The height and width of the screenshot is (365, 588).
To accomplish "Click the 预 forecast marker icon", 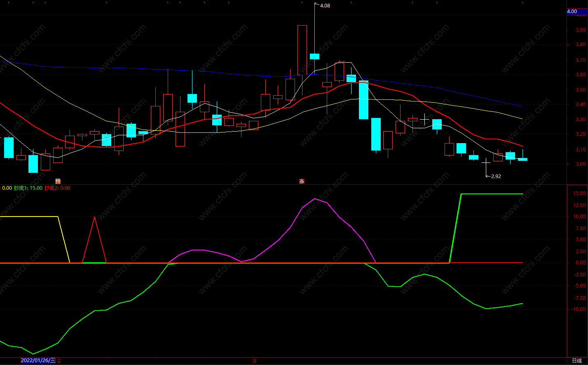I will [58, 181].
